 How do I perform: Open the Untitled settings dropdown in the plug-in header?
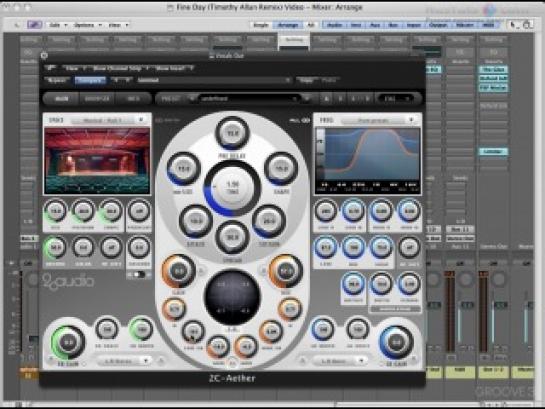tap(214, 80)
